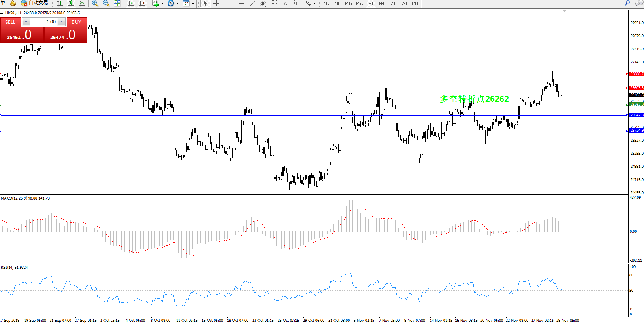This screenshot has width=644, height=325.
Task: Click the tile windows icon
Action: (117, 4)
